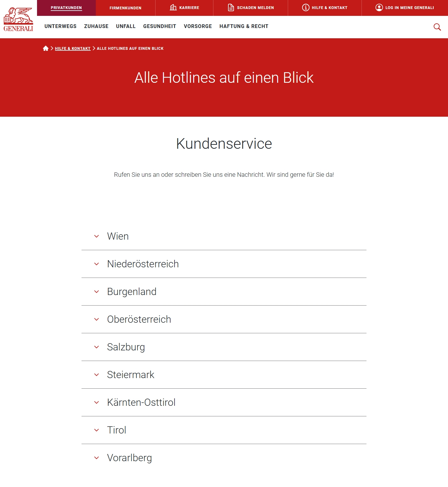This screenshot has height=487, width=448.
Task: Click the Generali lion logo
Action: (x=18, y=19)
